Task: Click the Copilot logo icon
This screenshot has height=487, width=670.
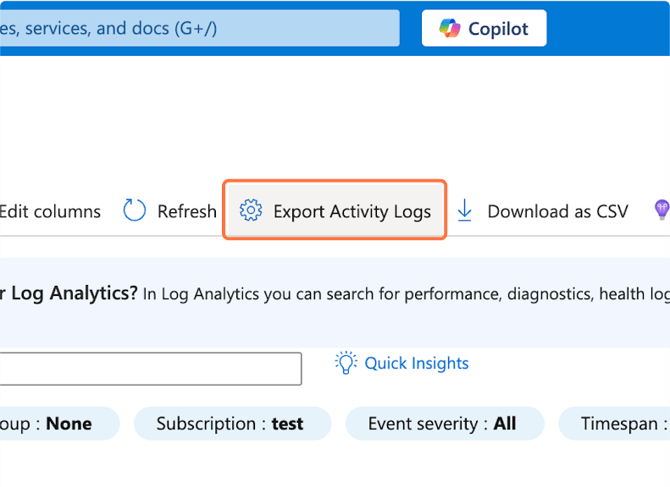Action: (x=449, y=29)
